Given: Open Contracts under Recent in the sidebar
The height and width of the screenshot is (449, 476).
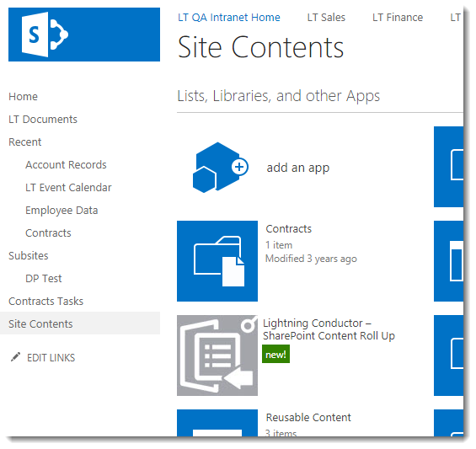Looking at the screenshot, I should [x=48, y=233].
